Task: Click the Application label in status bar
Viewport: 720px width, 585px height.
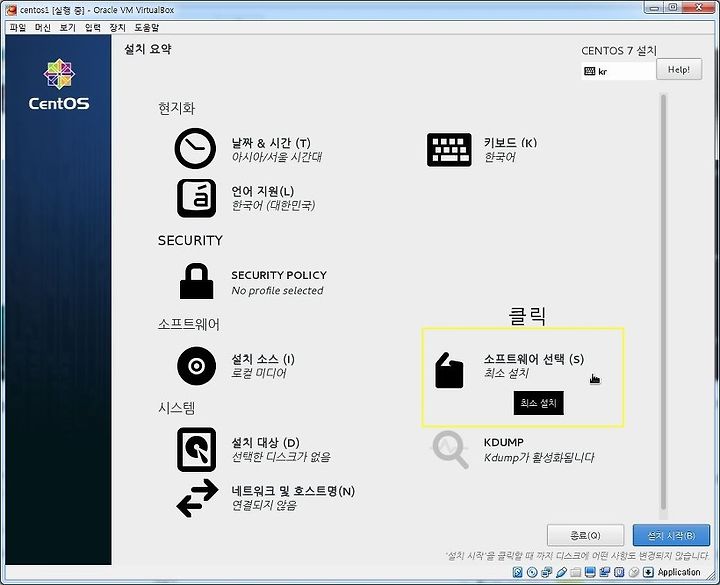Action: (679, 572)
